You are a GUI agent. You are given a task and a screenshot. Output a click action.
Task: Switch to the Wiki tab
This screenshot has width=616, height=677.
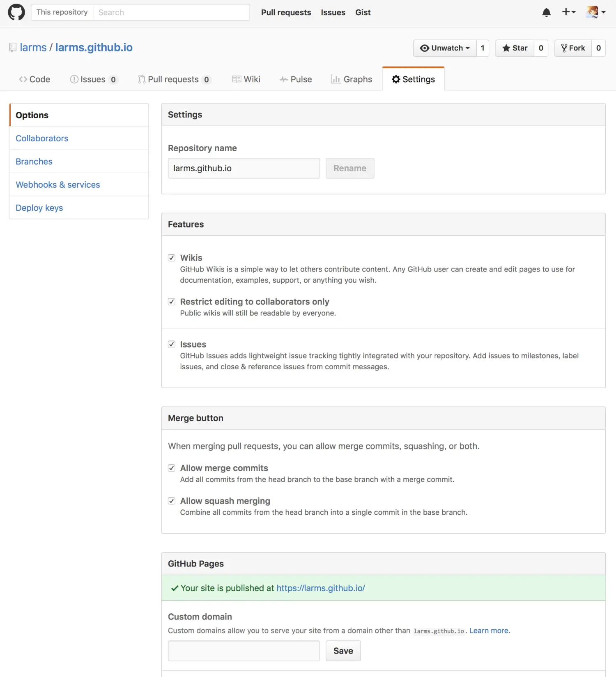[x=246, y=79]
